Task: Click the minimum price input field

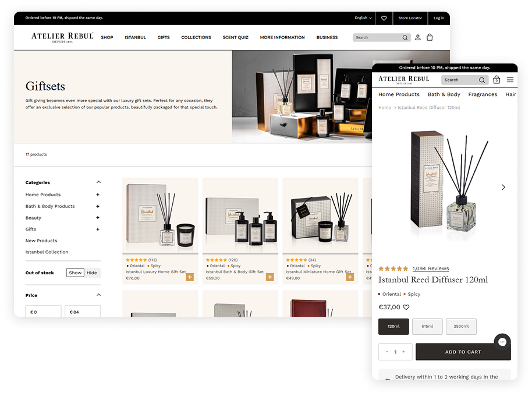Action: 43,312
